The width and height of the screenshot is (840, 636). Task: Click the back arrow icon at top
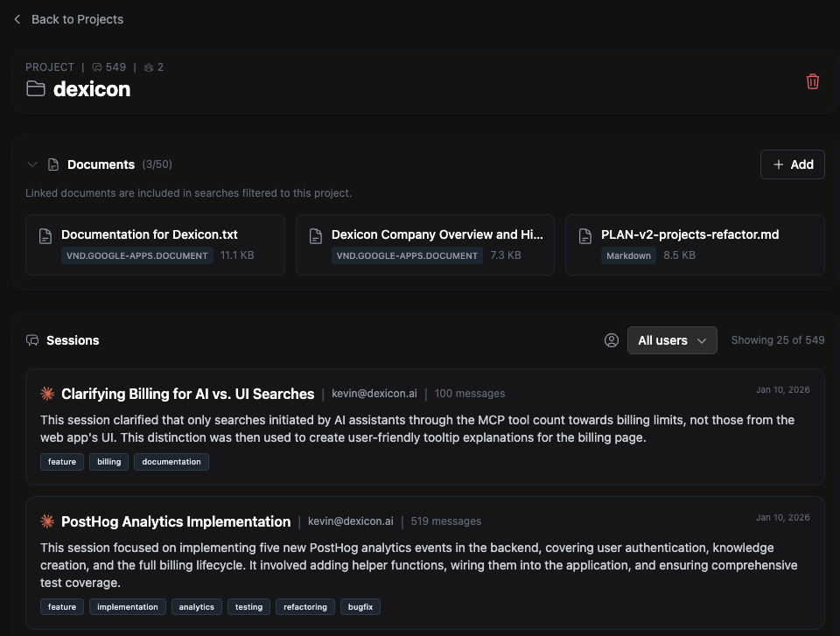17,19
